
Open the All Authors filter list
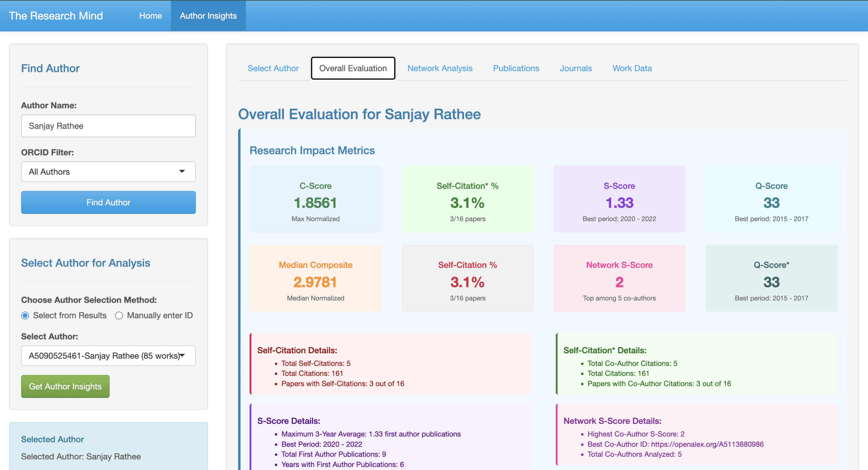(108, 172)
